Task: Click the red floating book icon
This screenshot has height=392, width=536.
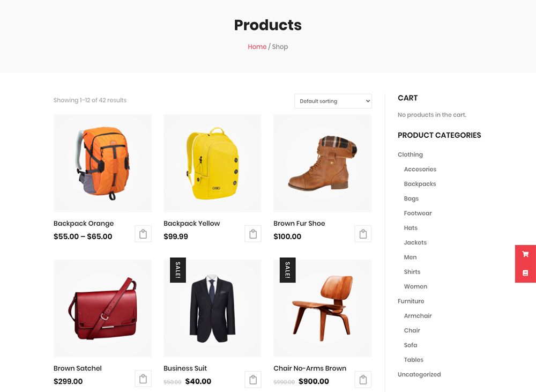Action: [x=525, y=273]
